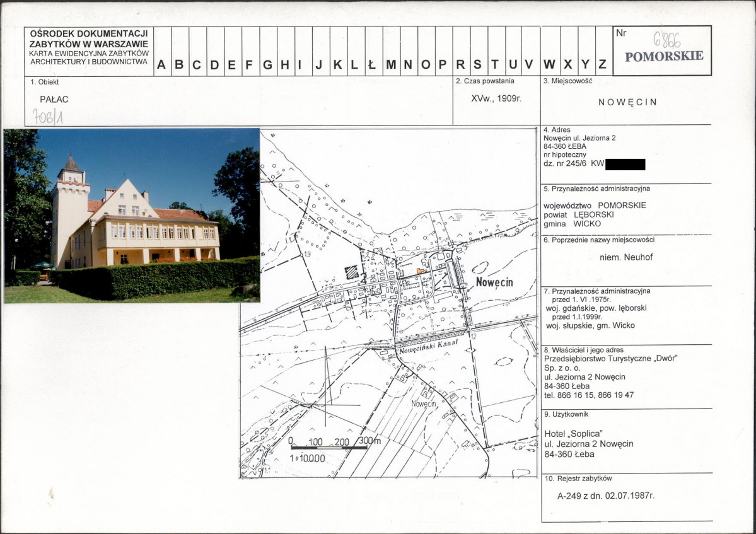
Task: Click the '1. Obiekt' field label
Action: pos(44,82)
